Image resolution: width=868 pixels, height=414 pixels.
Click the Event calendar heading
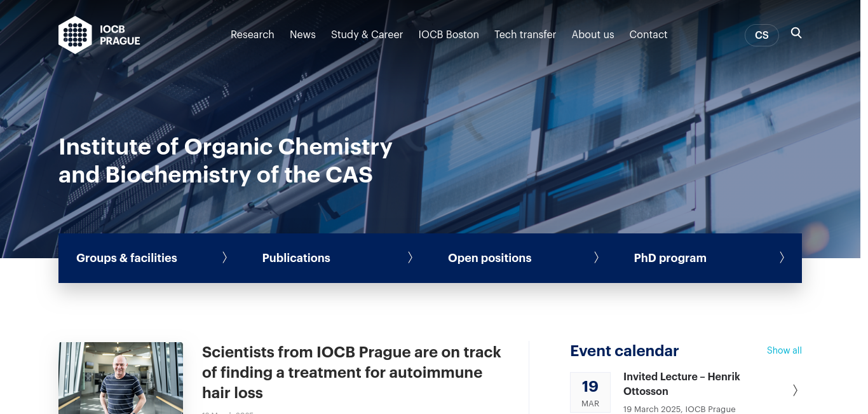point(625,351)
